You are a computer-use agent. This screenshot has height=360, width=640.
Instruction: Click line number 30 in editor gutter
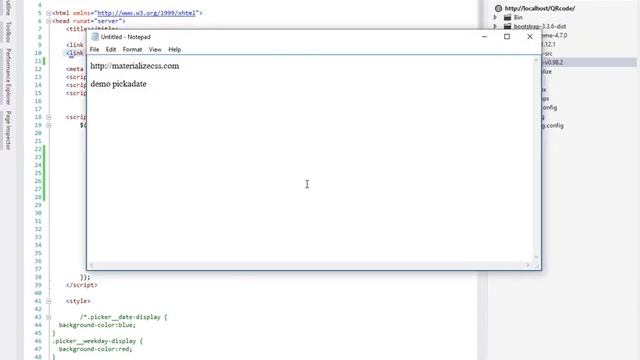click(38, 213)
